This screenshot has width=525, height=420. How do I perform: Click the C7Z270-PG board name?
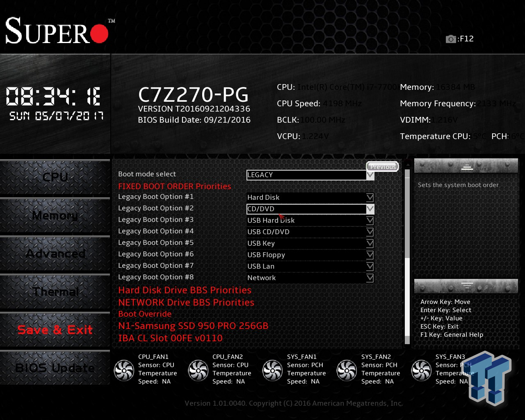point(193,95)
